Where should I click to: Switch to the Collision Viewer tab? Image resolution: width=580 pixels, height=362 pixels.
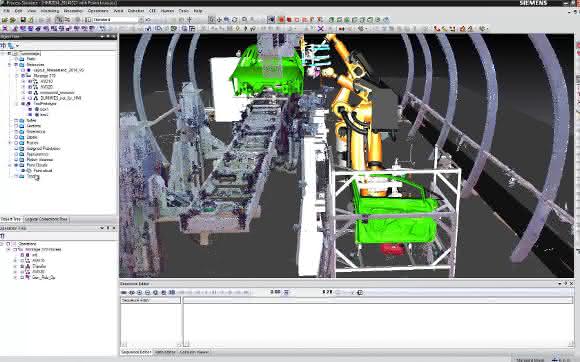[x=194, y=352]
